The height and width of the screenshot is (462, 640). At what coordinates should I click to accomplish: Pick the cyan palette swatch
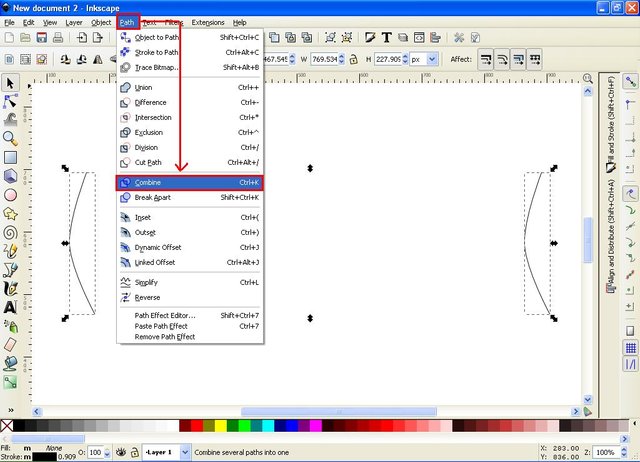coord(268,426)
